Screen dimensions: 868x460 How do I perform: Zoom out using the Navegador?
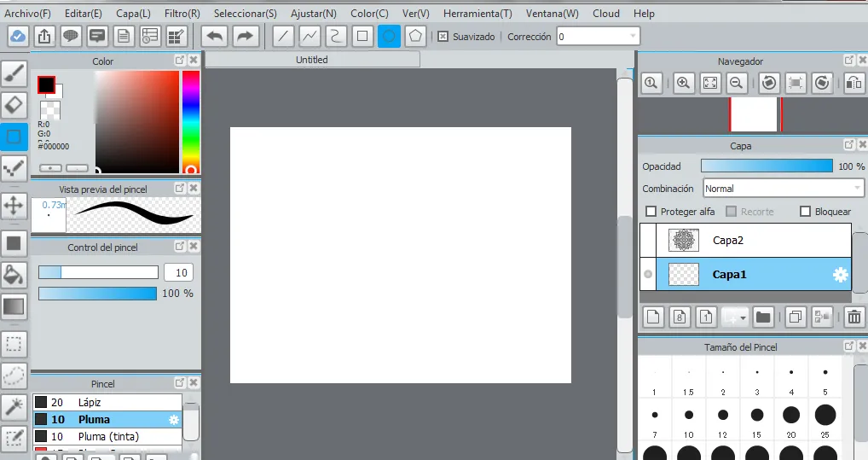coord(736,83)
